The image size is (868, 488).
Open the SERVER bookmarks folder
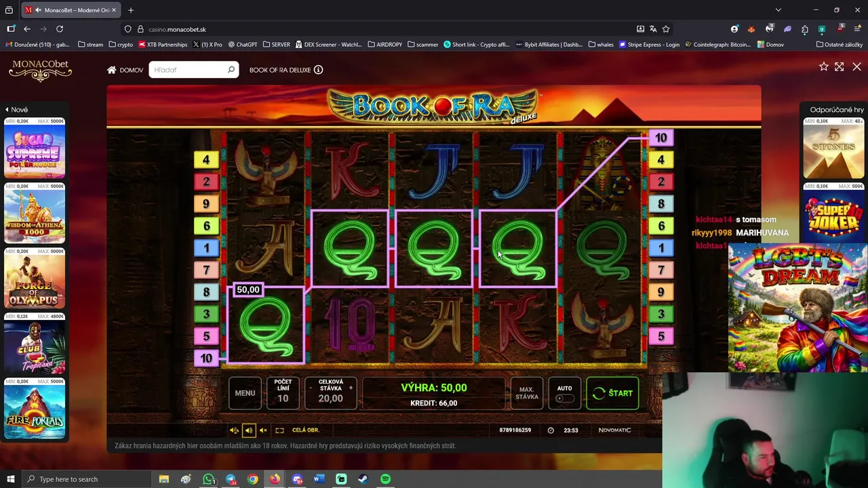tap(276, 45)
